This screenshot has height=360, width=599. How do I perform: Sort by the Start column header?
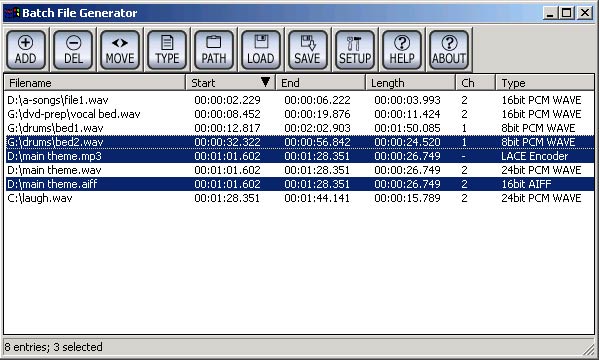point(230,83)
